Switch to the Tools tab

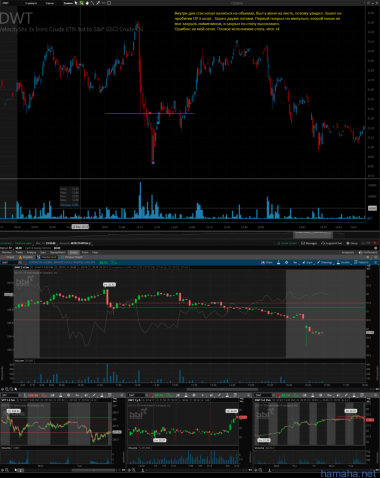pyautogui.click(x=85, y=252)
